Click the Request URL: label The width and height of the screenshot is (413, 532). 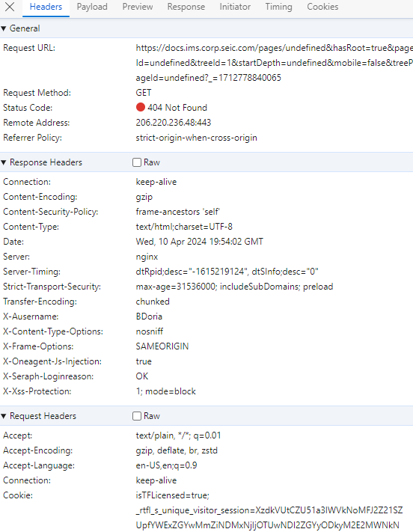tap(29, 48)
